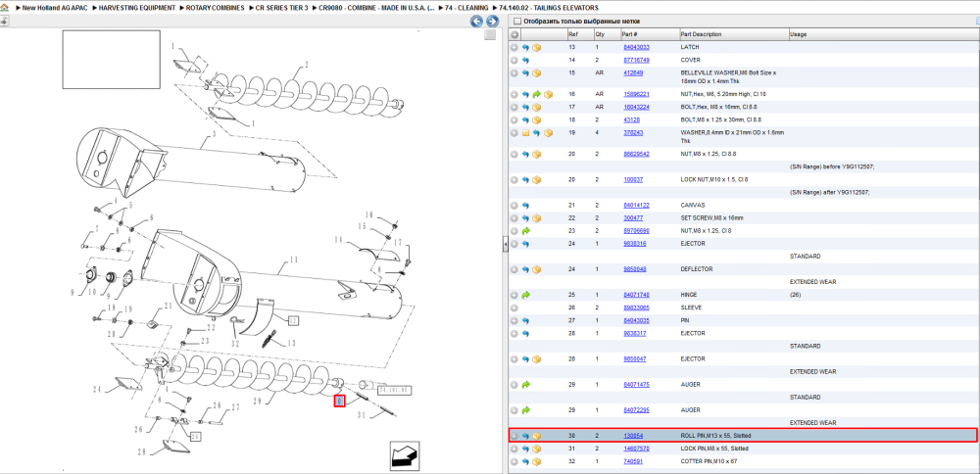Click the blue arrow on LOCK PIN row

[525, 449]
